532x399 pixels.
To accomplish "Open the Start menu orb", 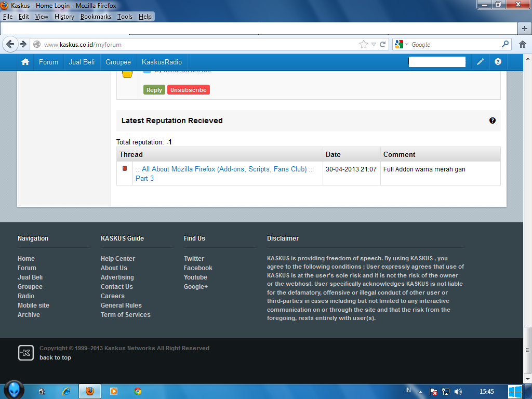I will [x=14, y=390].
